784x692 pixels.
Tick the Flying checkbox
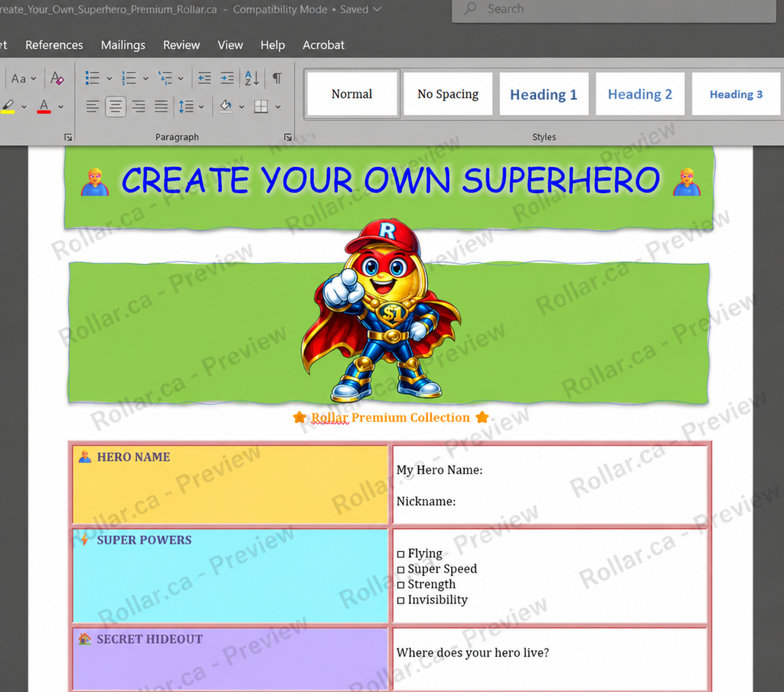(x=400, y=554)
